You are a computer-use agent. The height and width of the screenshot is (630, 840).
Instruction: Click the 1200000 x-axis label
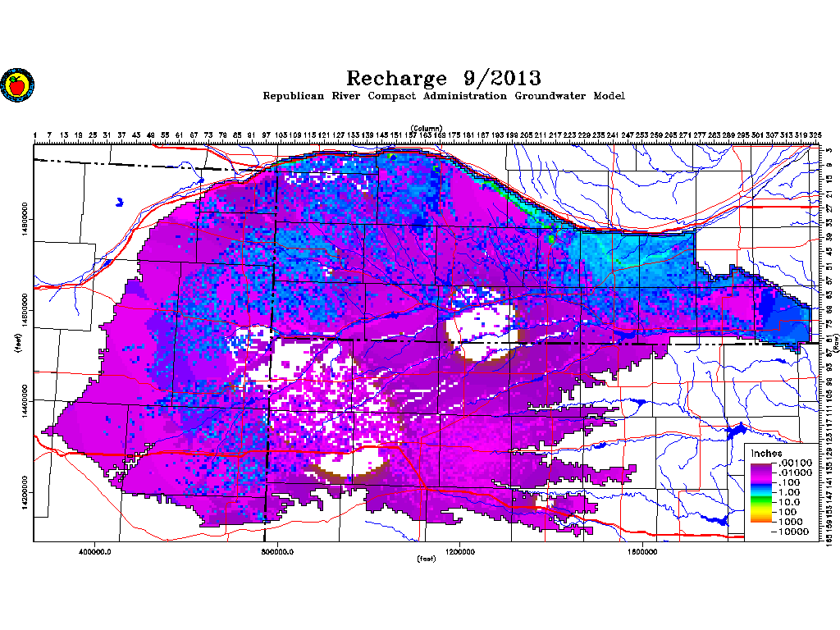(459, 551)
